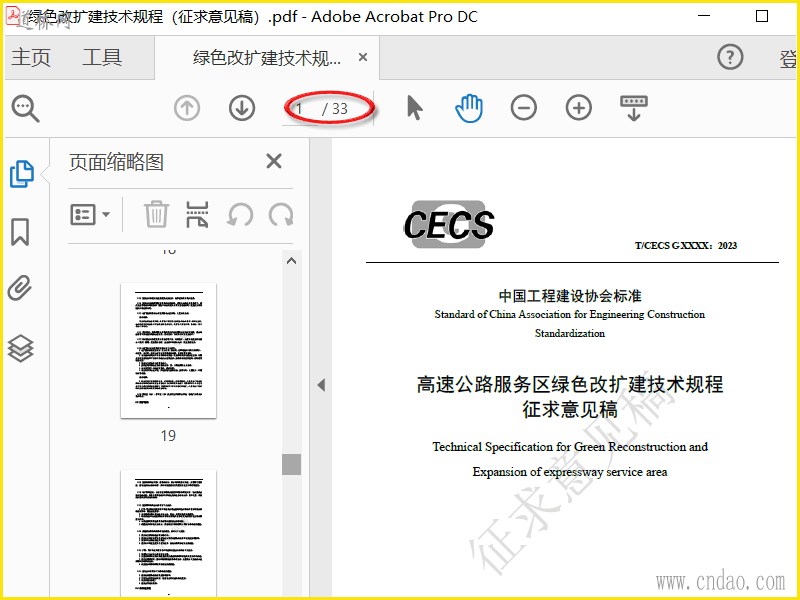800x600 pixels.
Task: Click the thumbnail scrollbar up arrow
Action: pos(291,261)
